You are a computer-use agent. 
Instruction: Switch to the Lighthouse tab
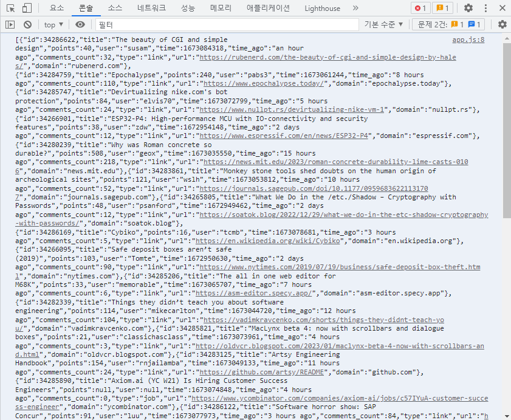click(322, 8)
